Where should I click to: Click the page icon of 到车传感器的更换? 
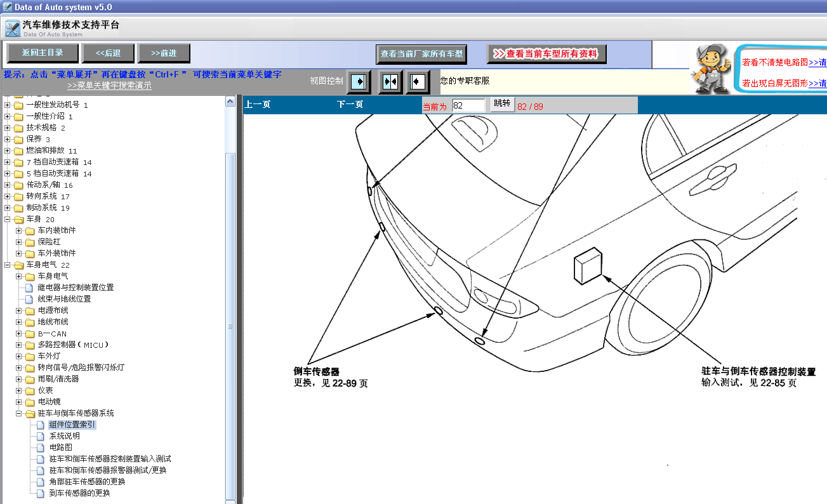point(41,493)
